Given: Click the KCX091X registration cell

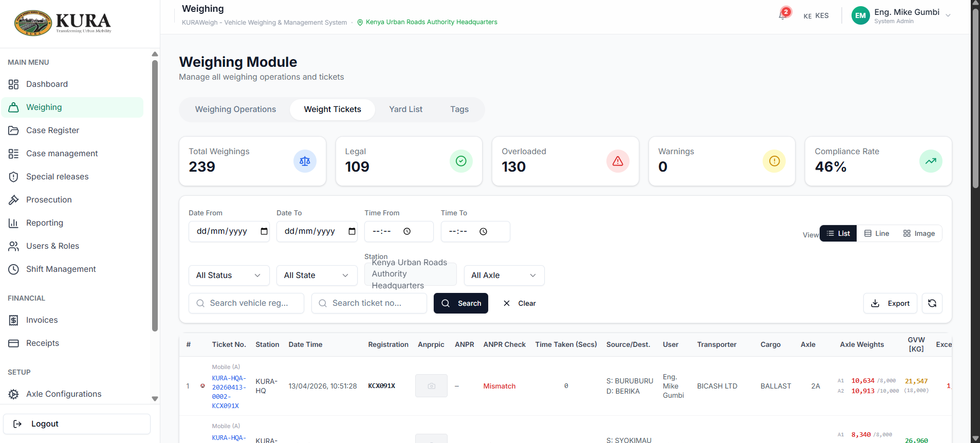Looking at the screenshot, I should coord(382,386).
